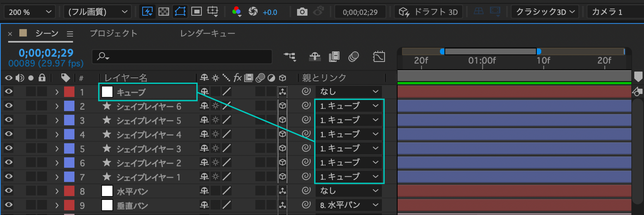
Task: Switch to the プロジェクト tab
Action: point(114,33)
